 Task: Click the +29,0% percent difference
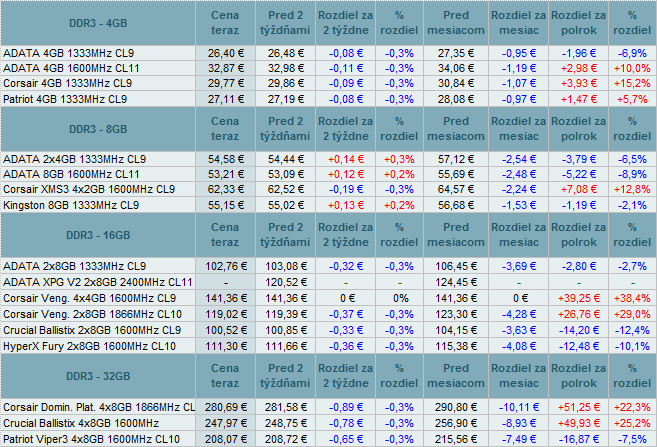[x=632, y=314]
